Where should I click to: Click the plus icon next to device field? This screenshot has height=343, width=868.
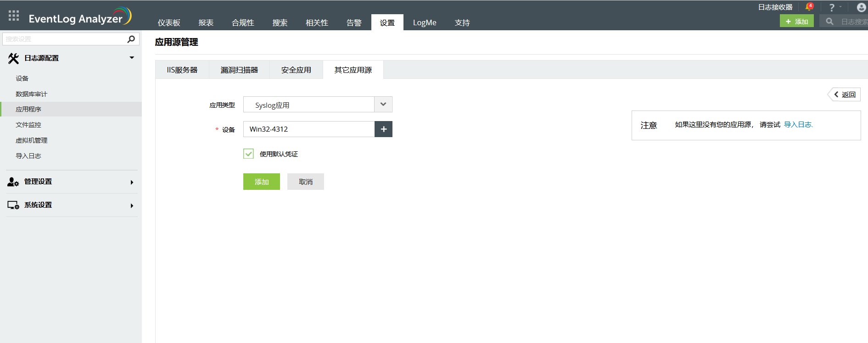(384, 129)
